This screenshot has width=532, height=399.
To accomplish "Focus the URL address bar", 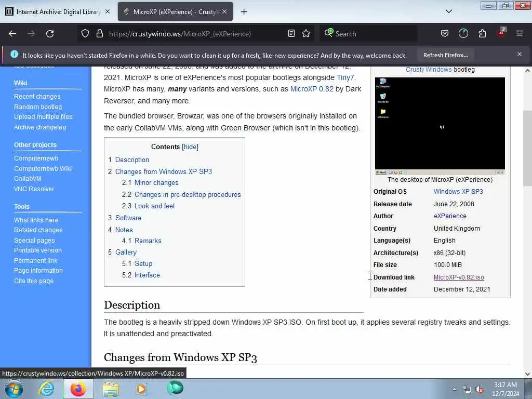I will (196, 34).
